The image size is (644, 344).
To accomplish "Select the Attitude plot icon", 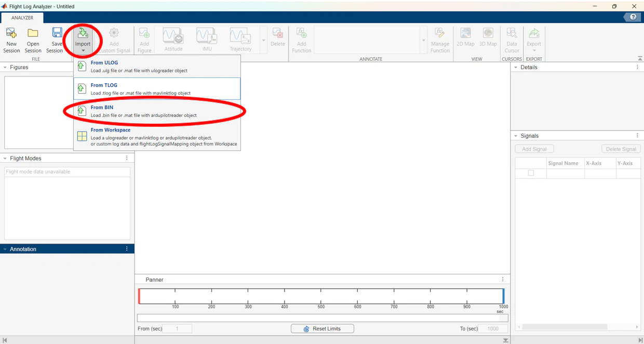I will click(173, 36).
